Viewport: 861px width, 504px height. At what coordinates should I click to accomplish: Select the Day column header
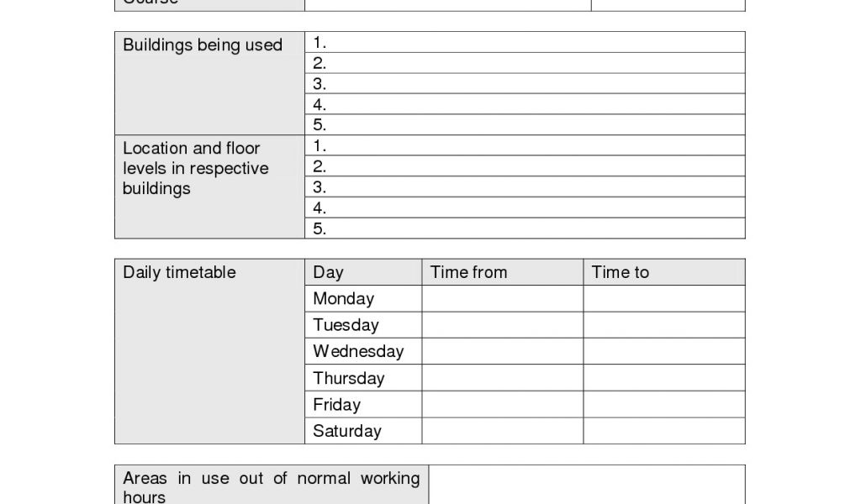328,272
